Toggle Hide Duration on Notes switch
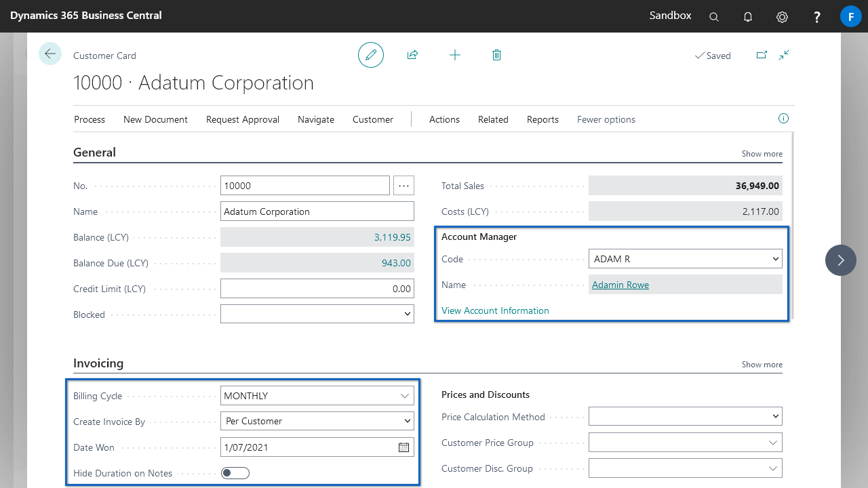 pos(235,473)
